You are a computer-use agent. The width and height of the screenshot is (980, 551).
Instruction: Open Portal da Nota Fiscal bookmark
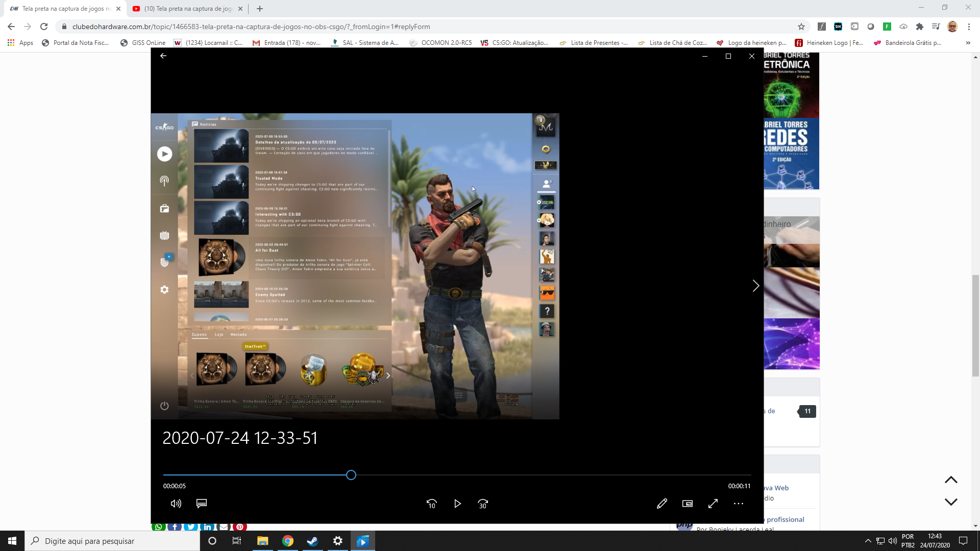pyautogui.click(x=76, y=43)
